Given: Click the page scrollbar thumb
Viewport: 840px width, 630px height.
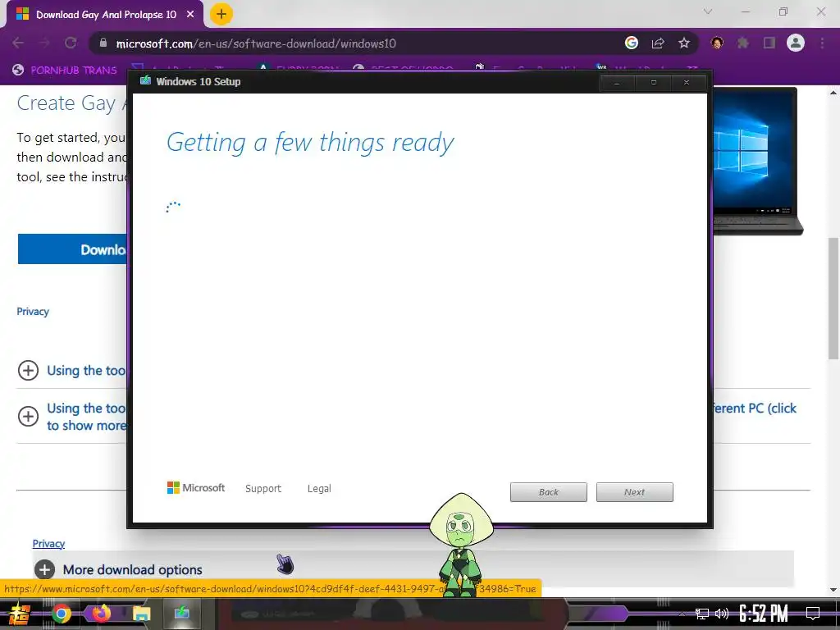Looking at the screenshot, I should pos(833,298).
